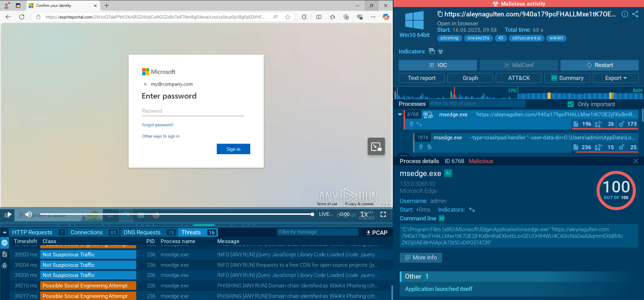Select the Threats tab
The image size is (644, 300).
click(198, 233)
